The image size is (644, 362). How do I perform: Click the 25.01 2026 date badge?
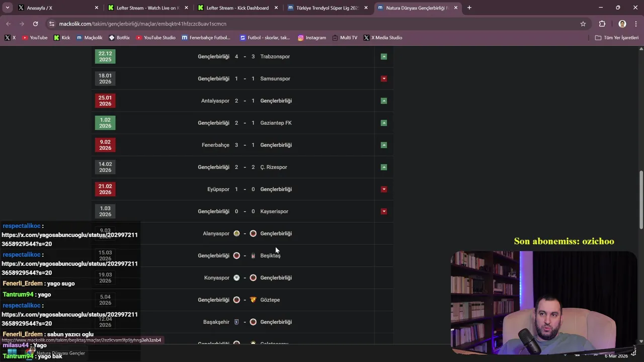pos(105,101)
